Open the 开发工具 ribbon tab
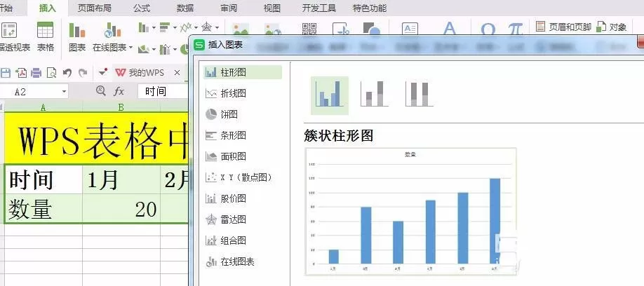 click(x=319, y=8)
